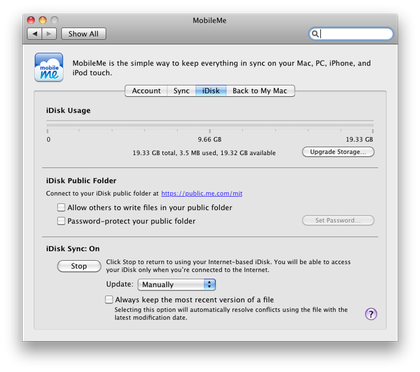The height and width of the screenshot is (372, 420).
Task: Minimize window using the yellow button
Action: (43, 20)
